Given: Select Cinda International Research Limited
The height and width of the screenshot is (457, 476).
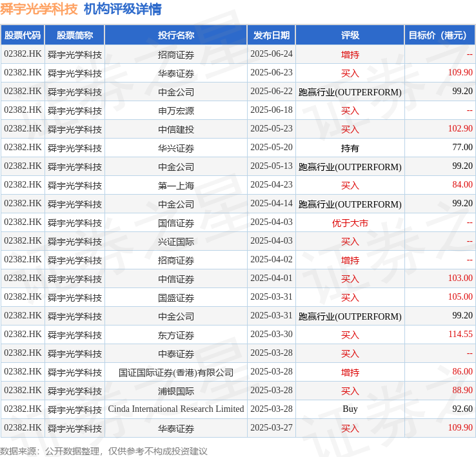Looking at the screenshot, I should pos(176,409).
